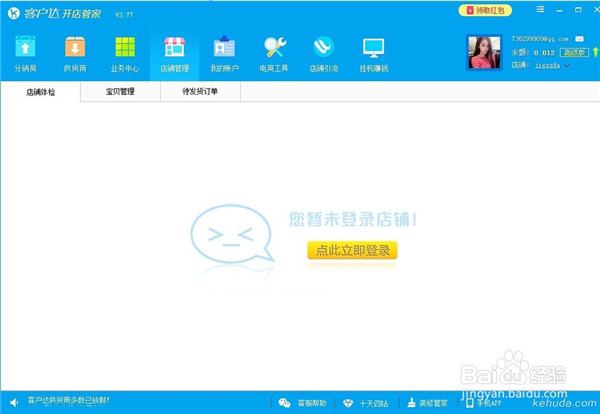Image resolution: width=600 pixels, height=414 pixels.
Task: Open the 供货商 supplier section
Action: (x=75, y=54)
